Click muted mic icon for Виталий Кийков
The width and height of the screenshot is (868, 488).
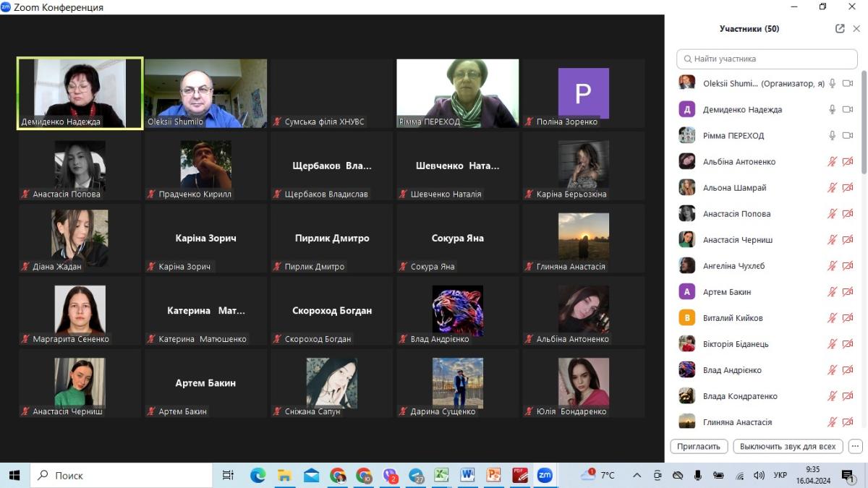coord(833,318)
